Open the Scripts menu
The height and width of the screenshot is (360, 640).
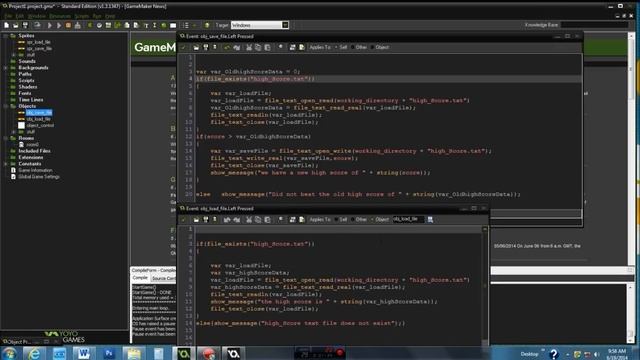tap(82, 16)
